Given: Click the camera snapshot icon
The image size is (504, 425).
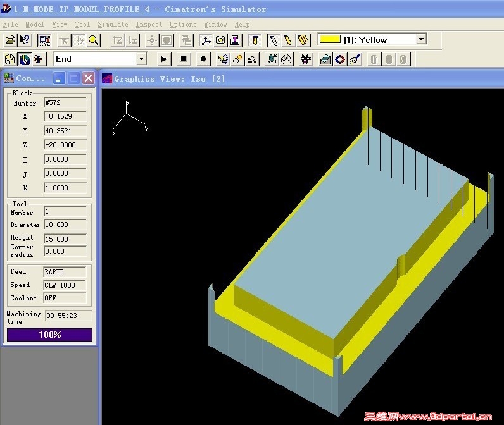Looking at the screenshot, I should [x=220, y=40].
